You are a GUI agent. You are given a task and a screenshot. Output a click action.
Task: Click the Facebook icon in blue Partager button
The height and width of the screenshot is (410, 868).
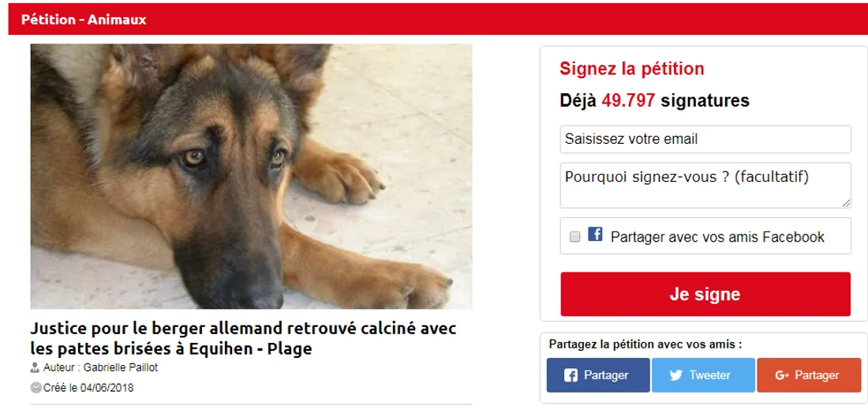(x=571, y=375)
